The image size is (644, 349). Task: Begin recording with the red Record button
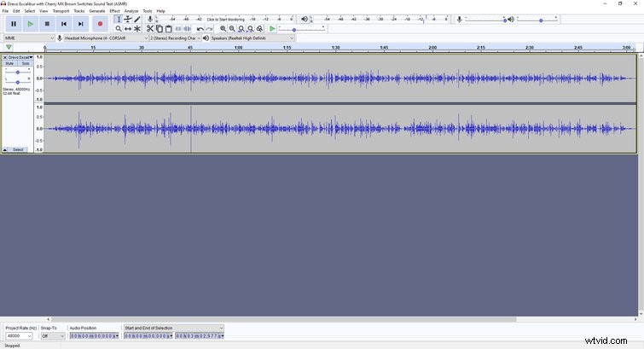[100, 24]
